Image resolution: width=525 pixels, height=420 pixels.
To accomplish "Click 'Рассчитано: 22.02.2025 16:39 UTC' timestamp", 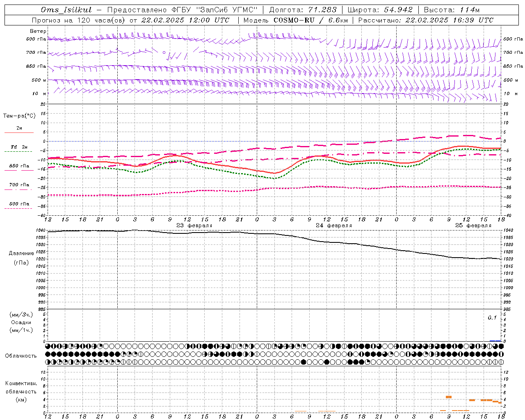I will pyautogui.click(x=426, y=20).
